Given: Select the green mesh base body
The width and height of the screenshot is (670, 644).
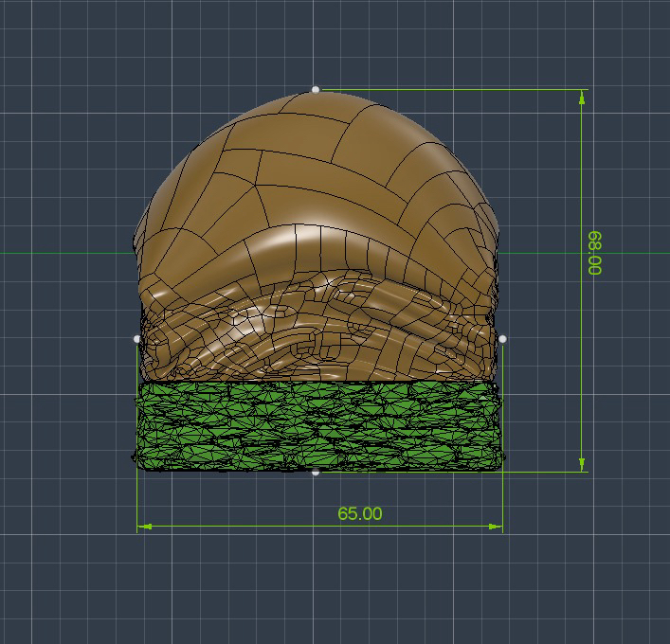Looking at the screenshot, I should pyautogui.click(x=318, y=426).
